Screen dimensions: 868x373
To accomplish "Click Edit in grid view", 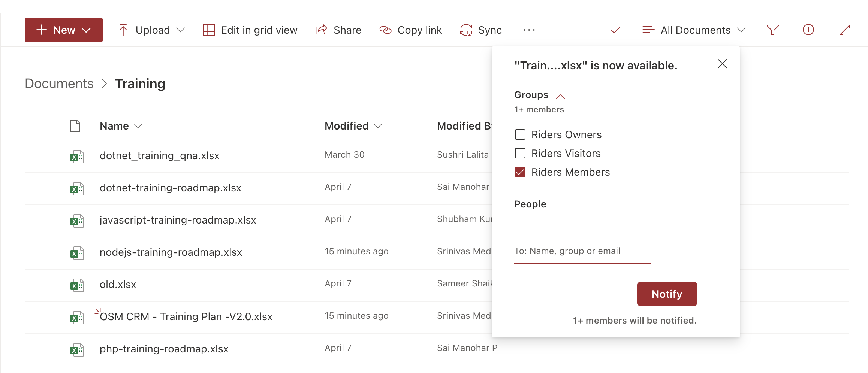I will 250,30.
